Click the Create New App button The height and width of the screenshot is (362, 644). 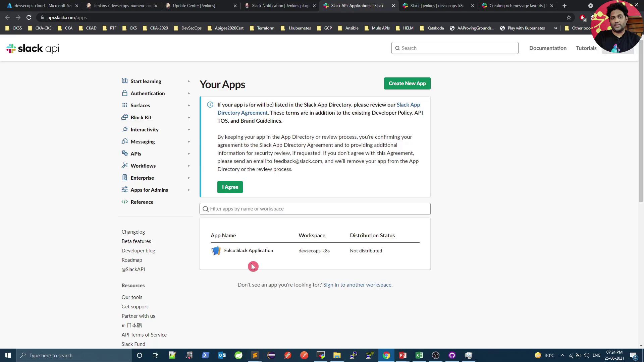point(407,83)
